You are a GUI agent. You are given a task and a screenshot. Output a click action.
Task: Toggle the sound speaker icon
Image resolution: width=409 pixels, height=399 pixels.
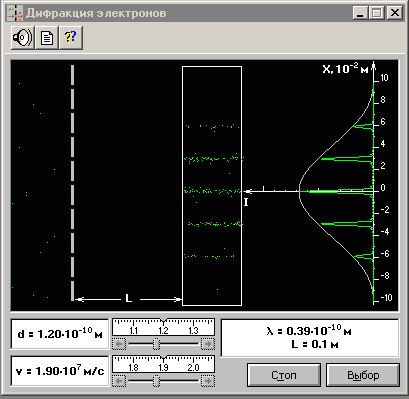click(22, 38)
